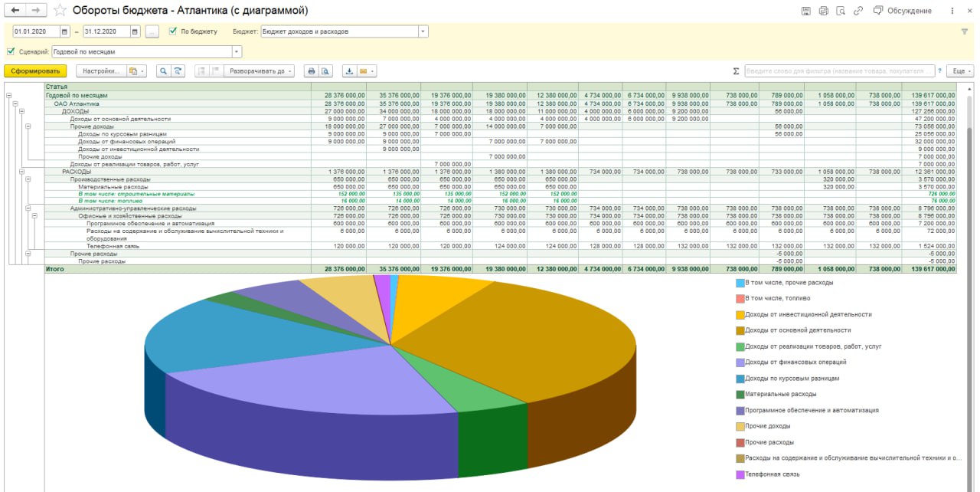
Task: Click the Сформировать button
Action: click(35, 71)
